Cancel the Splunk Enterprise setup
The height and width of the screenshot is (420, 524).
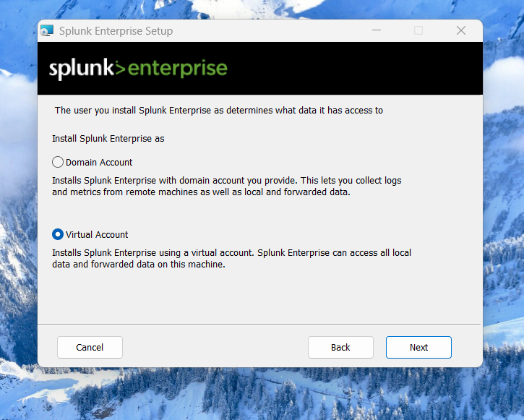click(x=90, y=348)
